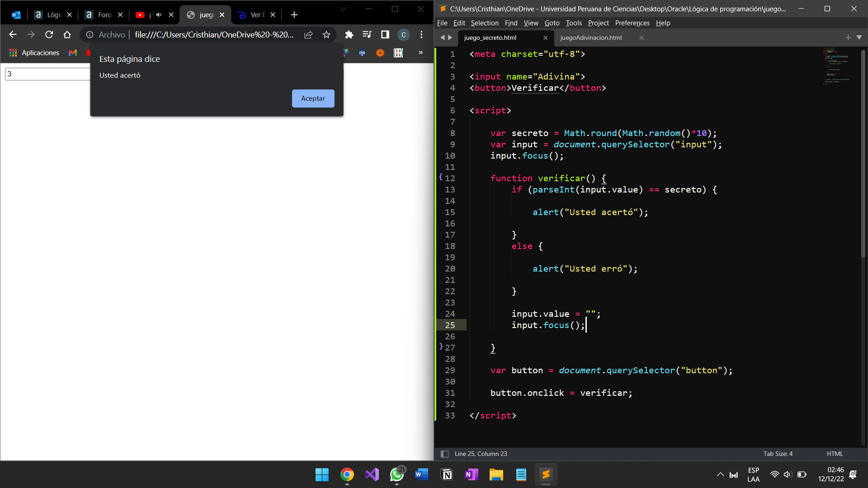Screen dimensions: 868x488
Task: Click the Aceptar button in the alert dialog
Action: [313, 99]
